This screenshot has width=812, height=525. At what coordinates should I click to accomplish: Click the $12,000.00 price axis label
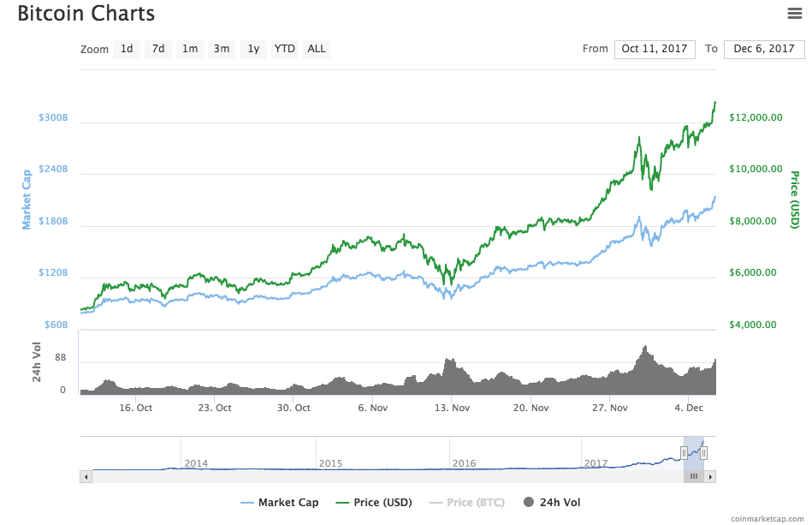pyautogui.click(x=756, y=117)
